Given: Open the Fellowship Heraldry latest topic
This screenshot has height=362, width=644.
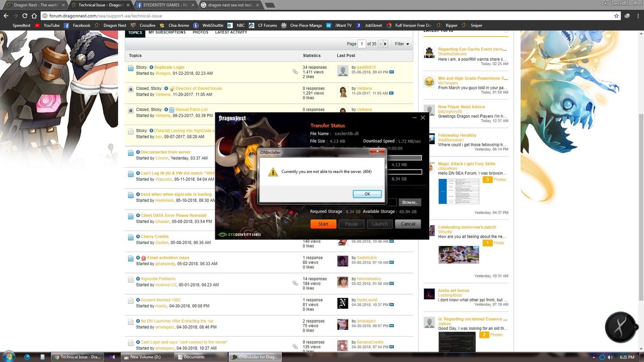Looking at the screenshot, I should (457, 135).
